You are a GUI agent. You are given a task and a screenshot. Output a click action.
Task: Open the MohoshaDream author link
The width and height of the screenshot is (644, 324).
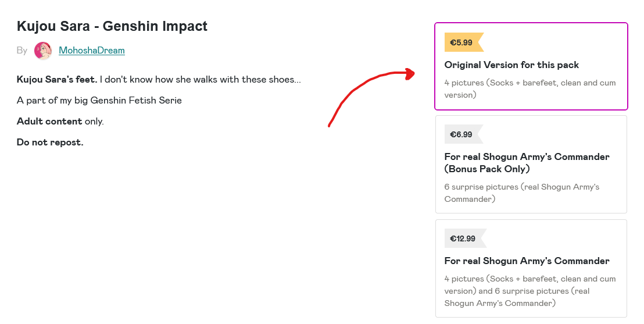coord(92,51)
